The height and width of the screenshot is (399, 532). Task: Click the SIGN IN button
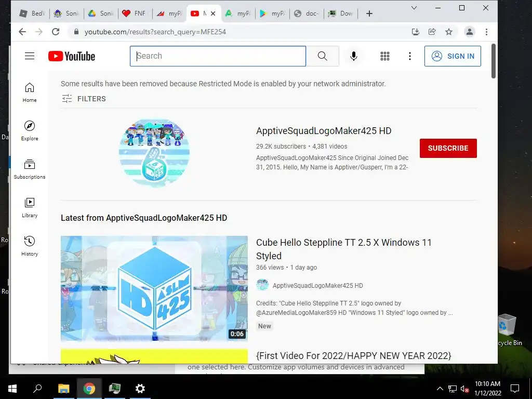[453, 56]
